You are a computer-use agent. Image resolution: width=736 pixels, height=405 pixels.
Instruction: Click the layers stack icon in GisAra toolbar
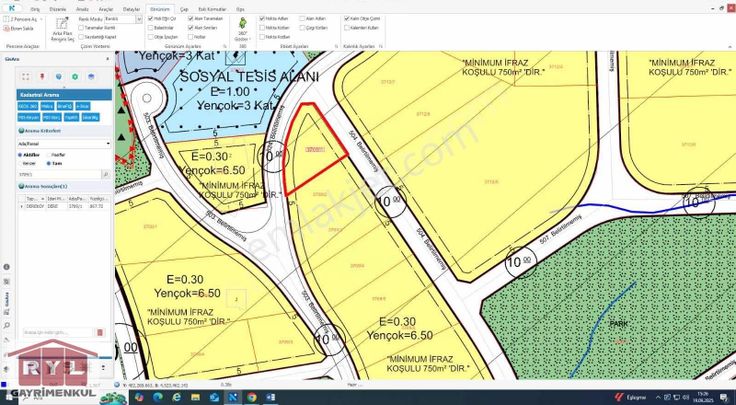coord(90,76)
